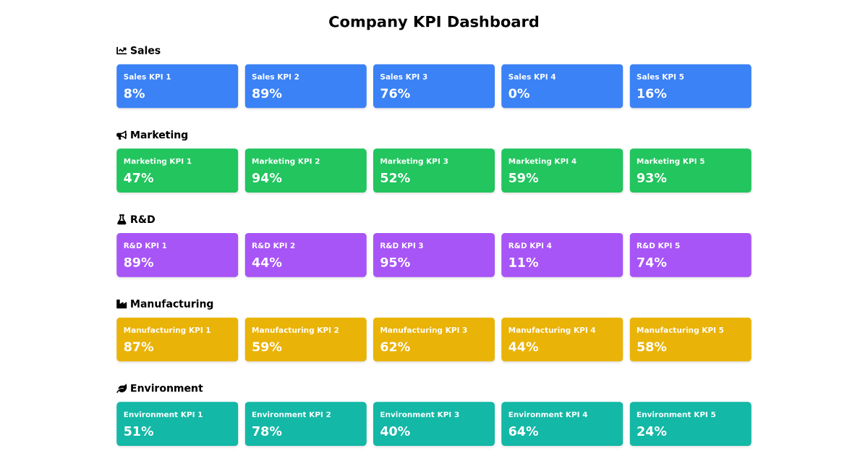This screenshot has width=868, height=456.
Task: Click the Manufacturing factory icon
Action: point(122,304)
